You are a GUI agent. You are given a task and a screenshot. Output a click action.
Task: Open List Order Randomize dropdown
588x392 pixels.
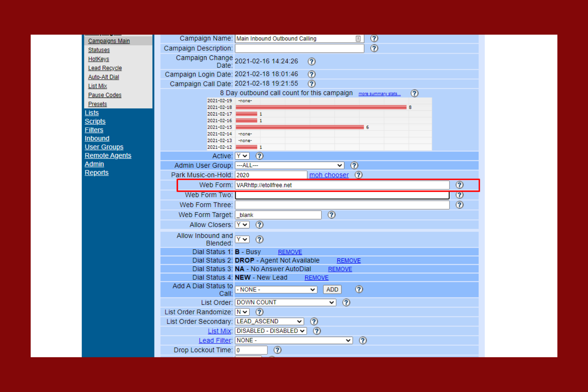point(242,312)
